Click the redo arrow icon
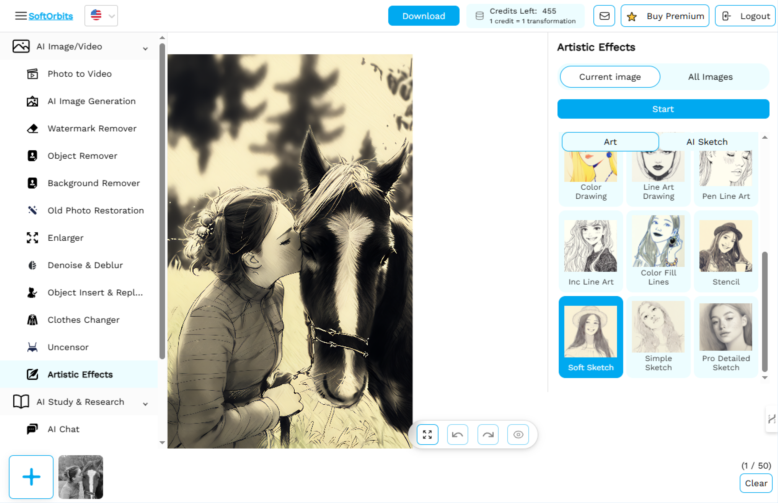The width and height of the screenshot is (779, 504). [487, 434]
